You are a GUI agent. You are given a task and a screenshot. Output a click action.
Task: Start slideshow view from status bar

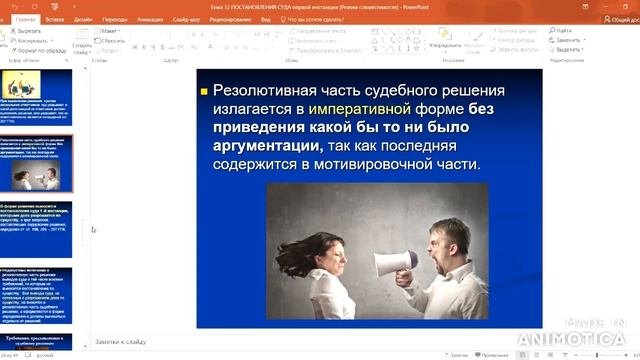[565, 355]
